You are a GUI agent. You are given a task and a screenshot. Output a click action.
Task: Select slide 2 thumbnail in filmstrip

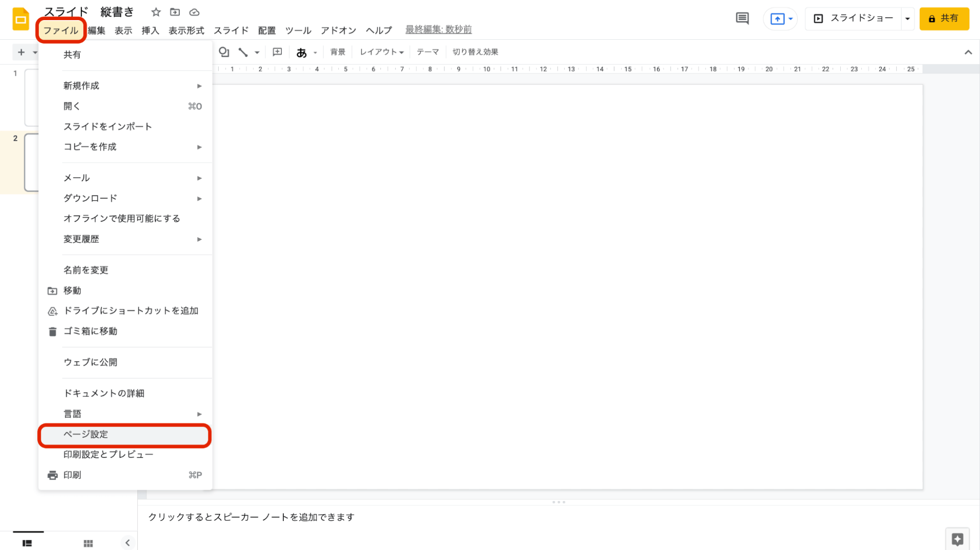[x=31, y=162]
